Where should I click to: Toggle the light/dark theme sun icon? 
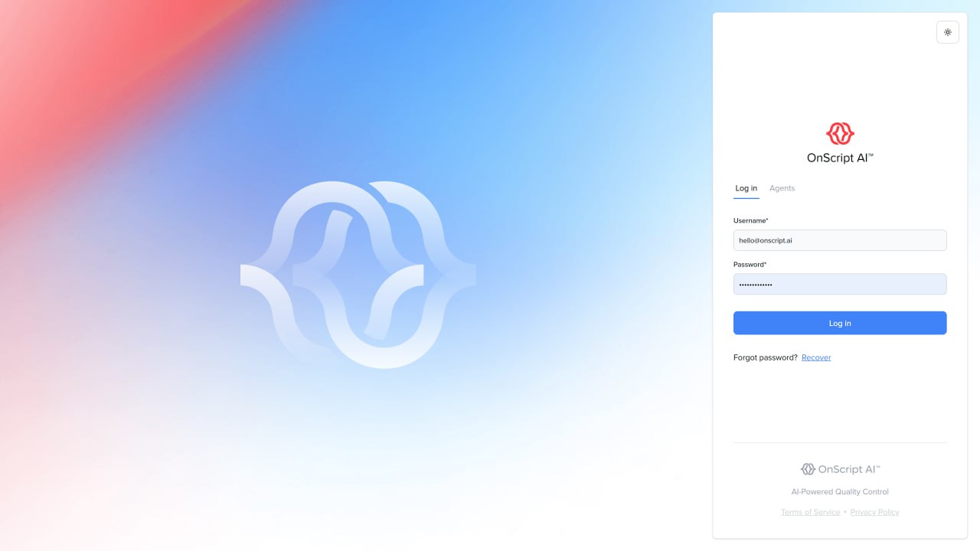click(948, 32)
